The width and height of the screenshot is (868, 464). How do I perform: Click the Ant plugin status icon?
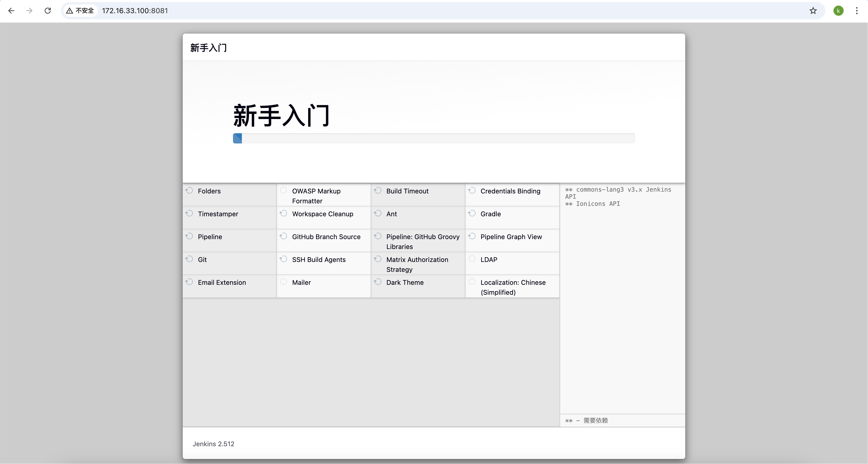pyautogui.click(x=378, y=213)
